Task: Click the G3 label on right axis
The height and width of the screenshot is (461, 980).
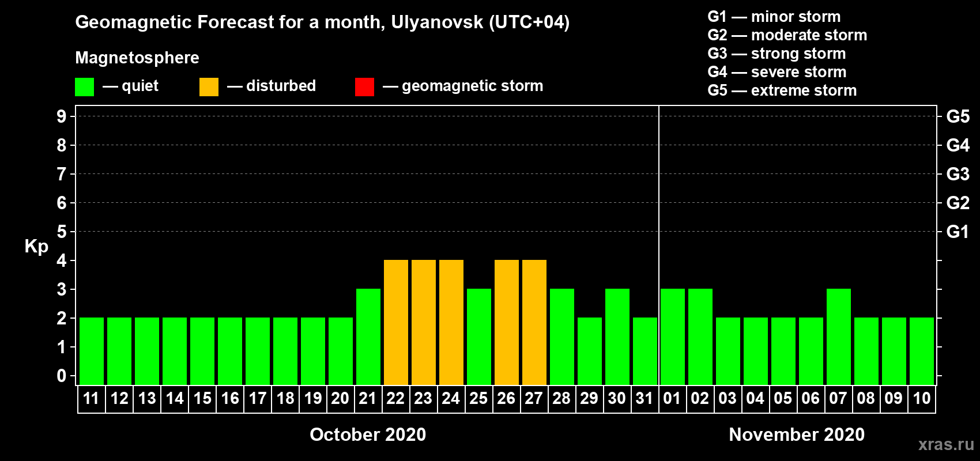Action: click(x=958, y=174)
